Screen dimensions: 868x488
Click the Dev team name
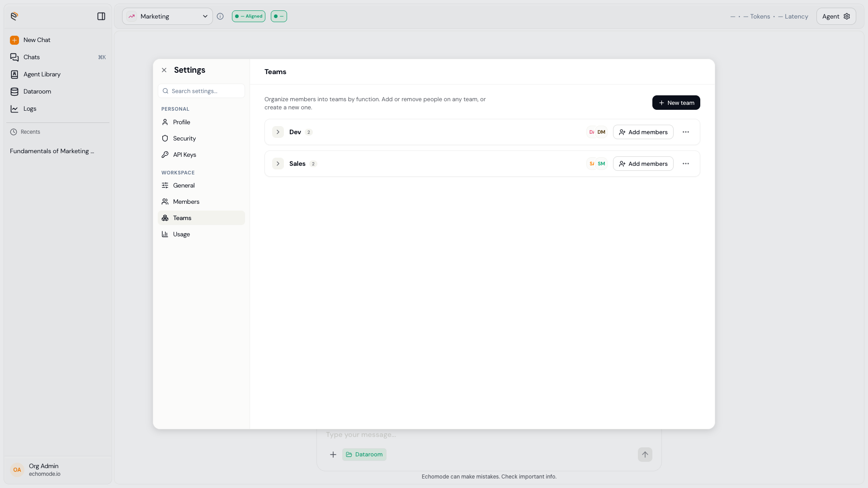[295, 132]
